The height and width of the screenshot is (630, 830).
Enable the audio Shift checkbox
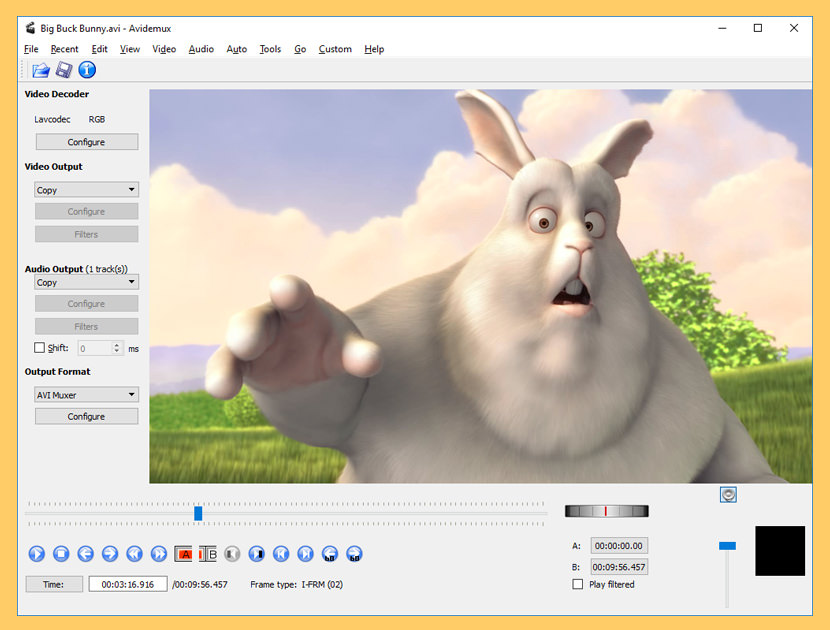pyautogui.click(x=39, y=348)
